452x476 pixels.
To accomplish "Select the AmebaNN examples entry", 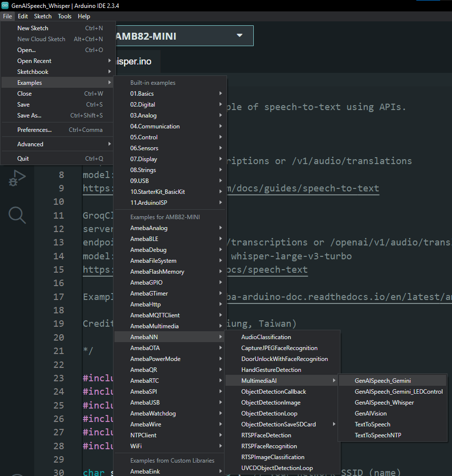I will point(170,337).
